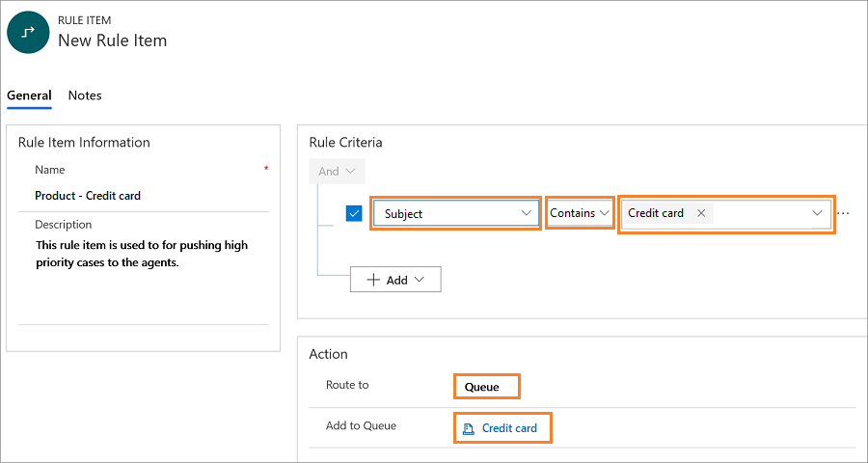Screen dimensions: 868x463
Task: Open the Credit card queue link
Action: click(509, 428)
